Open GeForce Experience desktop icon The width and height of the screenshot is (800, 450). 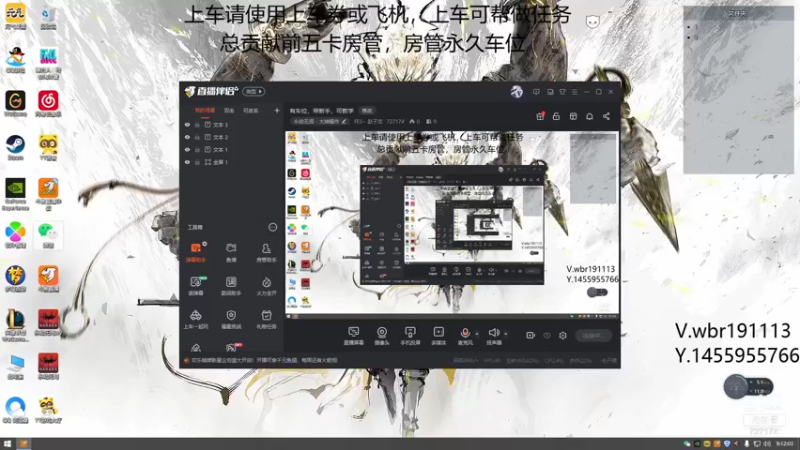15,194
